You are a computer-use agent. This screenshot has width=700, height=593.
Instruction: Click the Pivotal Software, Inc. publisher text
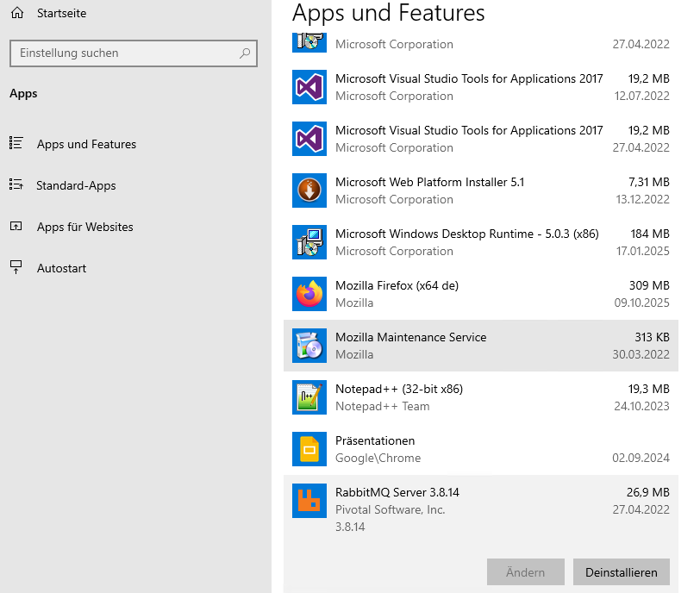(391, 509)
